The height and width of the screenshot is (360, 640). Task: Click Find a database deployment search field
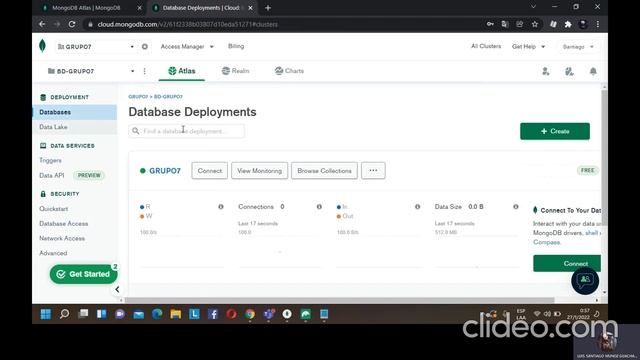coord(187,131)
